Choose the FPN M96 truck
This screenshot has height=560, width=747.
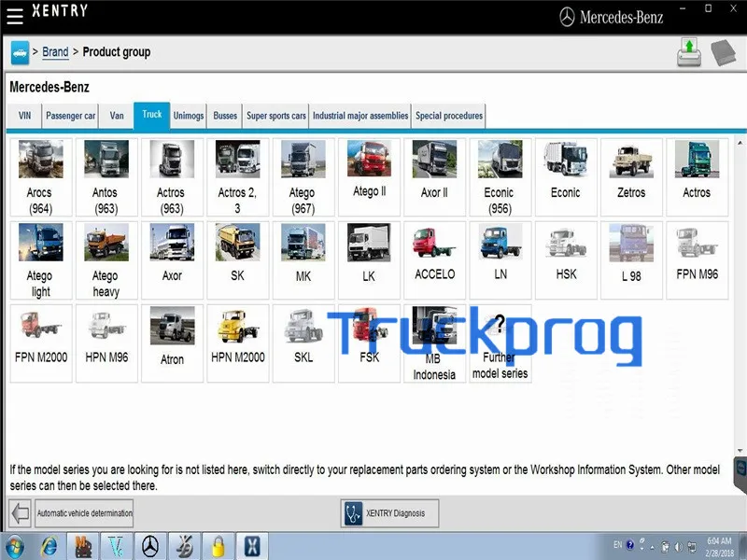point(697,260)
